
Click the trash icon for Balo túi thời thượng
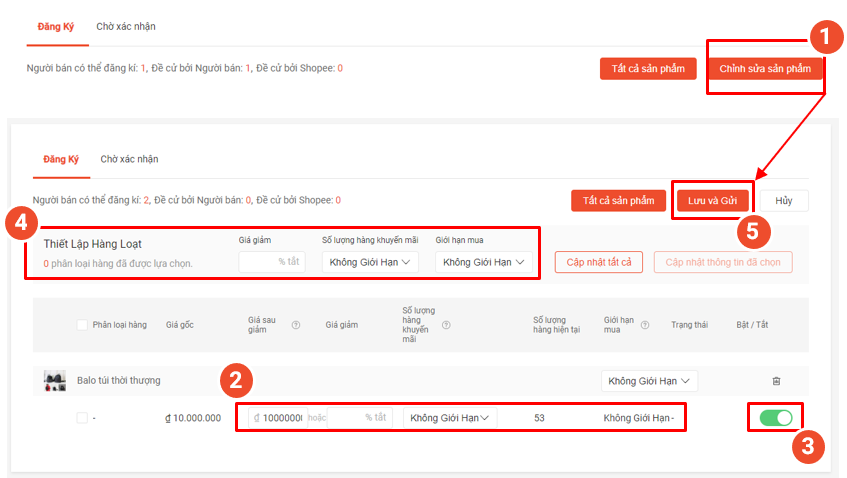[775, 381]
